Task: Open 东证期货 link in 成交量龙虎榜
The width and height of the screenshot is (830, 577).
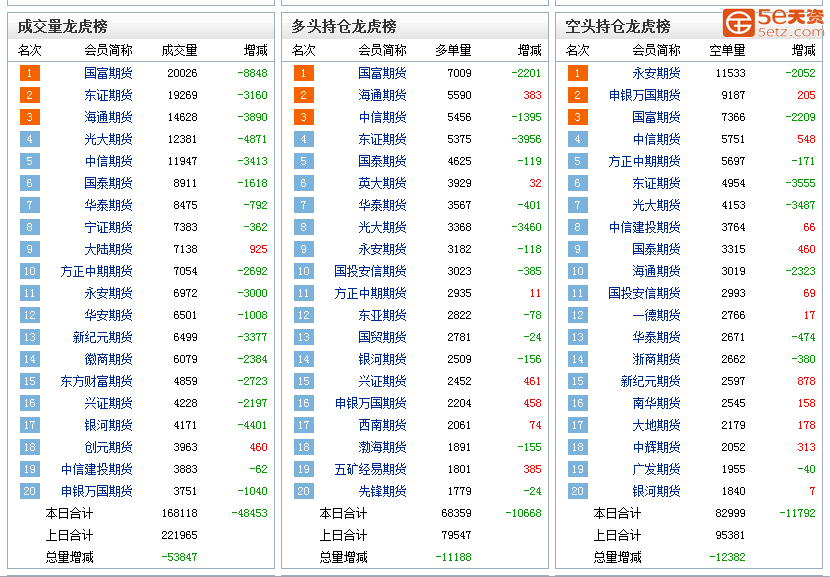Action: [x=108, y=95]
